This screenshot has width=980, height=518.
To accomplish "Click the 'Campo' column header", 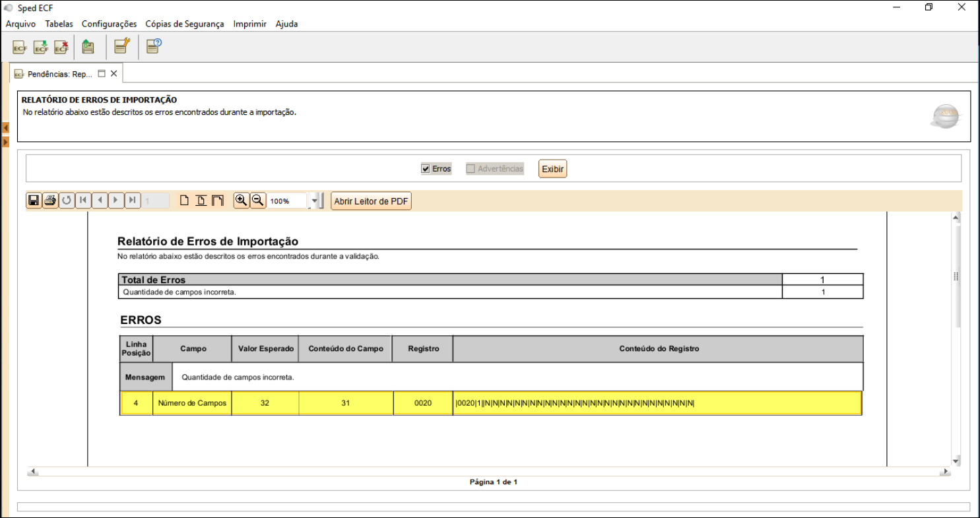I will point(193,348).
